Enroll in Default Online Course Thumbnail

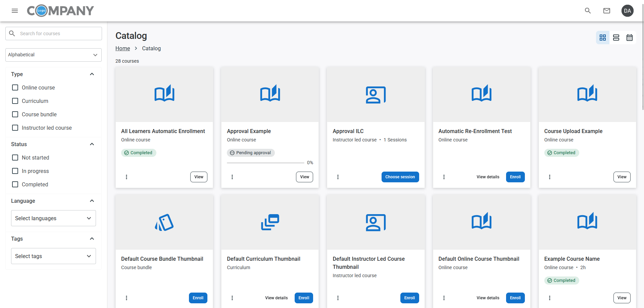pyautogui.click(x=515, y=298)
